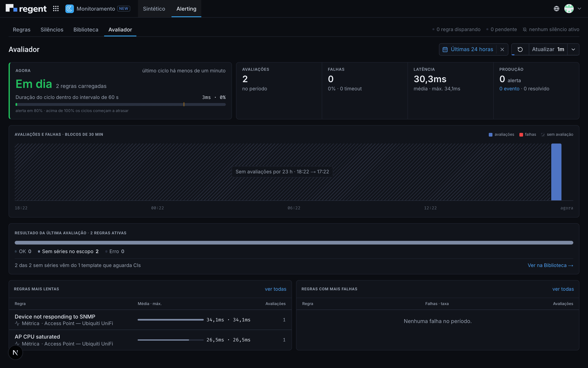Click ver todas in Regras com mais falhas

563,289
